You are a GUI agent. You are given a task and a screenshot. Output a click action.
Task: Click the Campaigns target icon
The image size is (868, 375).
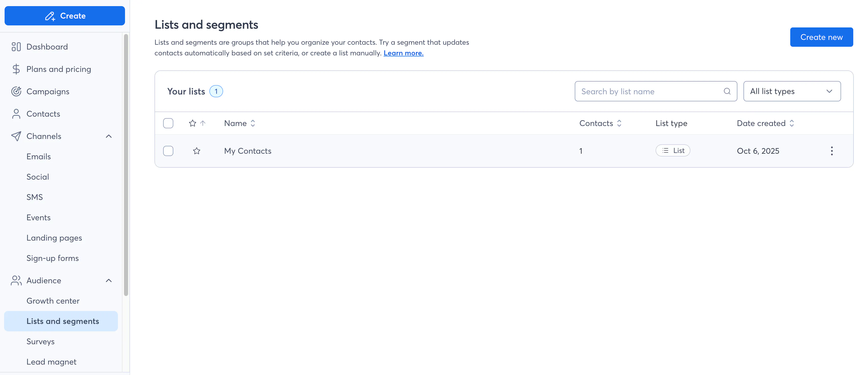(x=16, y=91)
